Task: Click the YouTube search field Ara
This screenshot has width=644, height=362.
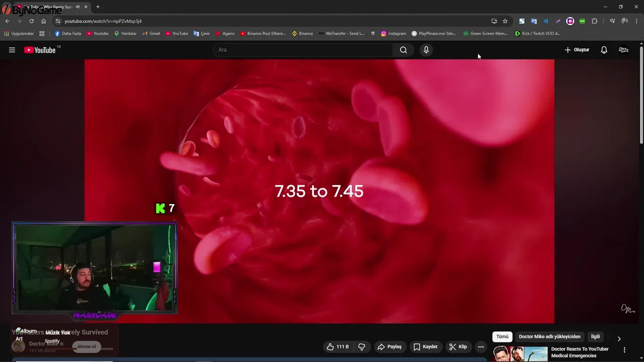Action: click(x=303, y=50)
